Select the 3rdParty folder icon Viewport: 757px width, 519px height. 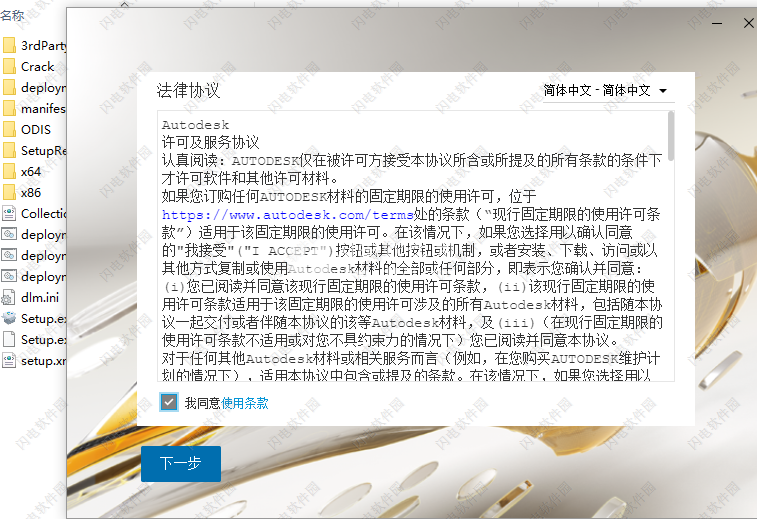[x=9, y=45]
